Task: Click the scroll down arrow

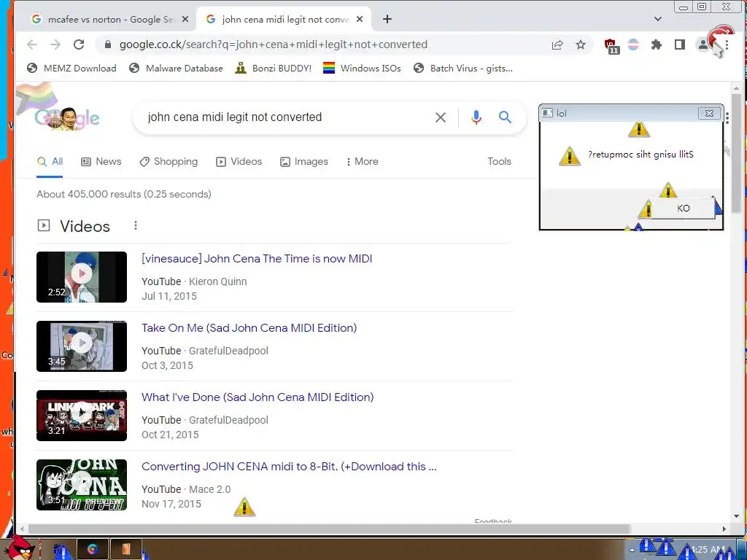Action: [x=737, y=516]
